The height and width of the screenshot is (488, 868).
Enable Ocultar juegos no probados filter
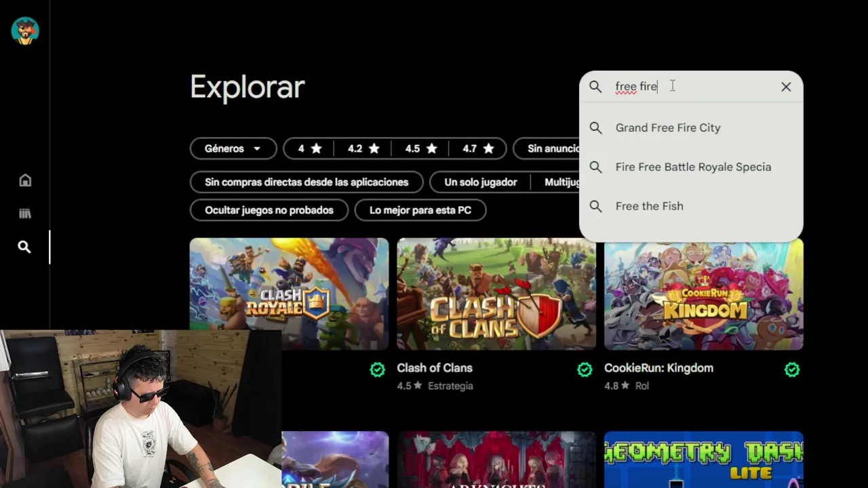(x=269, y=210)
